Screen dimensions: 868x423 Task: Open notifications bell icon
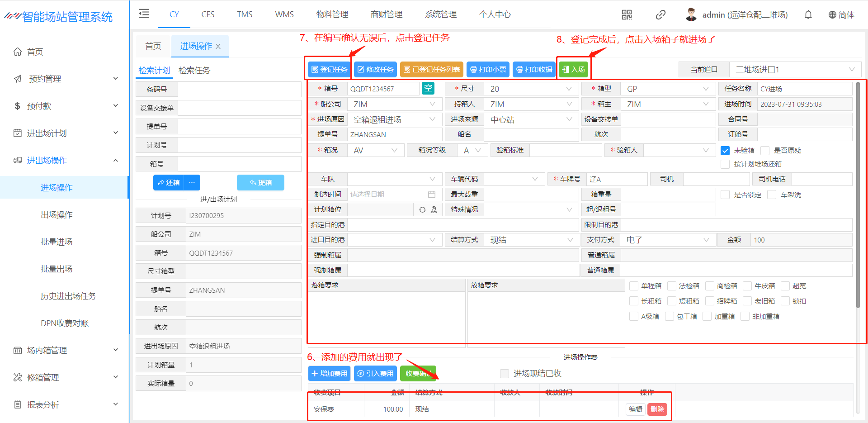[x=808, y=15]
